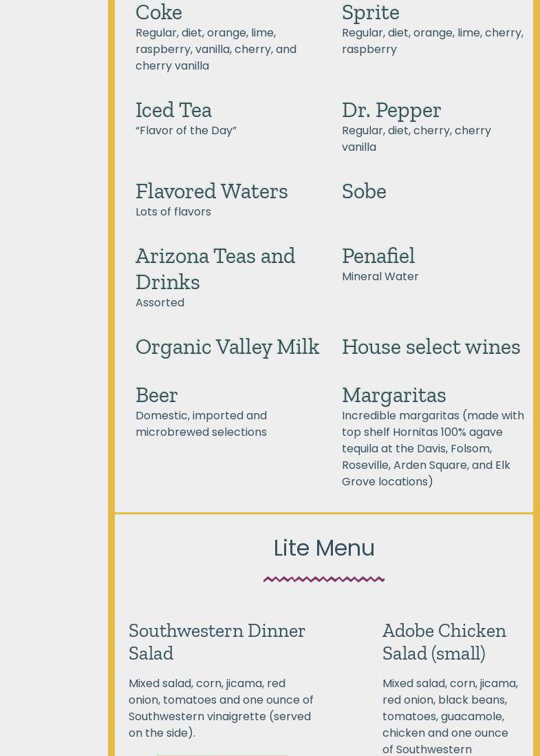
Task: Select the Margaritas heading
Action: pos(393,395)
